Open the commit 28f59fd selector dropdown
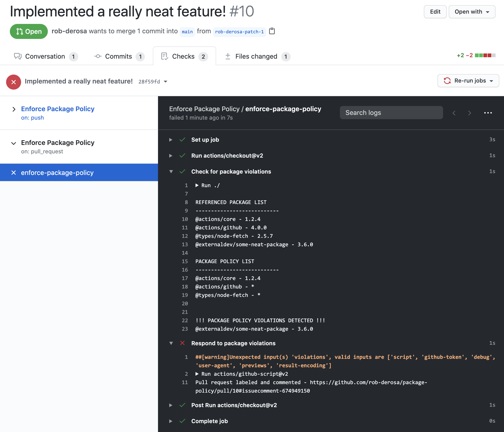This screenshot has height=432, width=504. (165, 82)
